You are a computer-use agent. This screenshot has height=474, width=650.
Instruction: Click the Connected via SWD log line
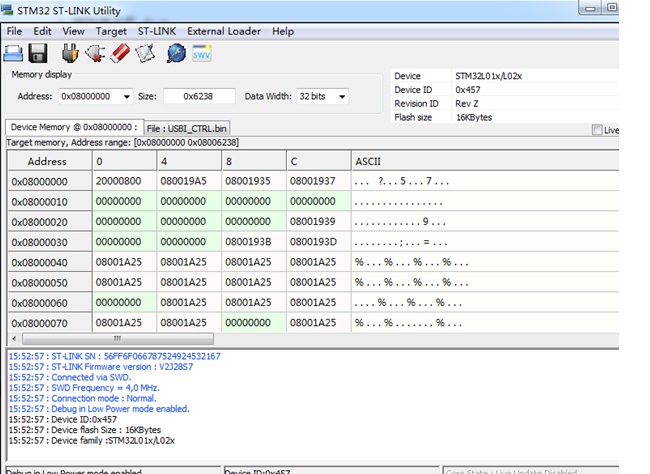coord(70,377)
